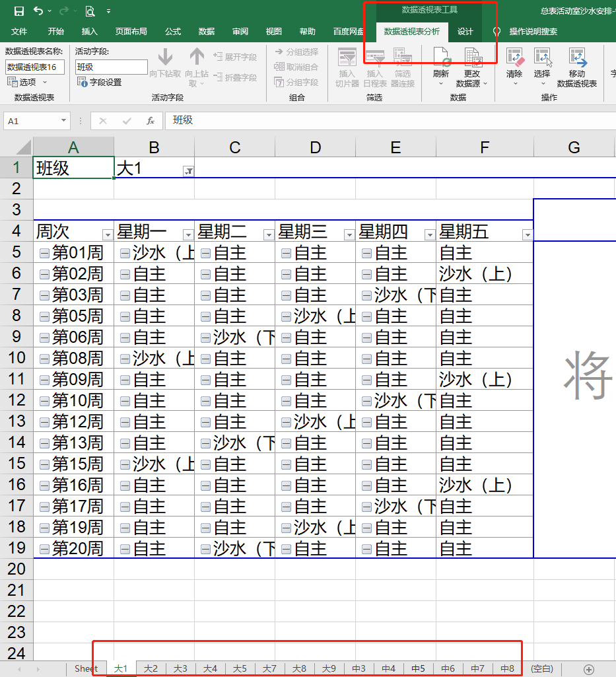Click 折叠字段 collapse field
This screenshot has width=616, height=677.
click(235, 78)
